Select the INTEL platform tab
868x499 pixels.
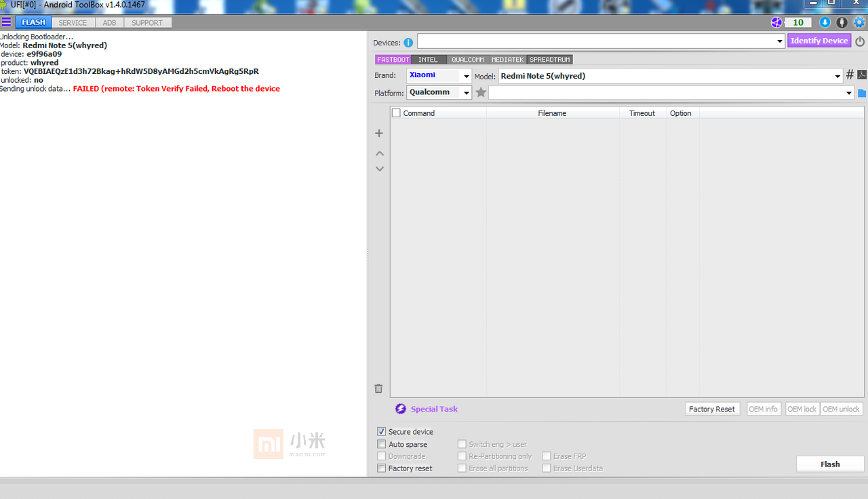[x=428, y=60]
